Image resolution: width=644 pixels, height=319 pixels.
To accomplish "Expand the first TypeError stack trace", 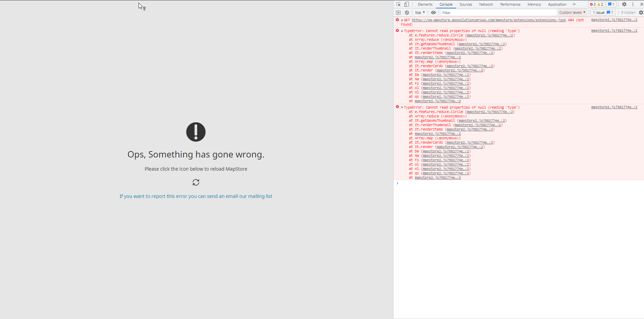I will coord(402,31).
